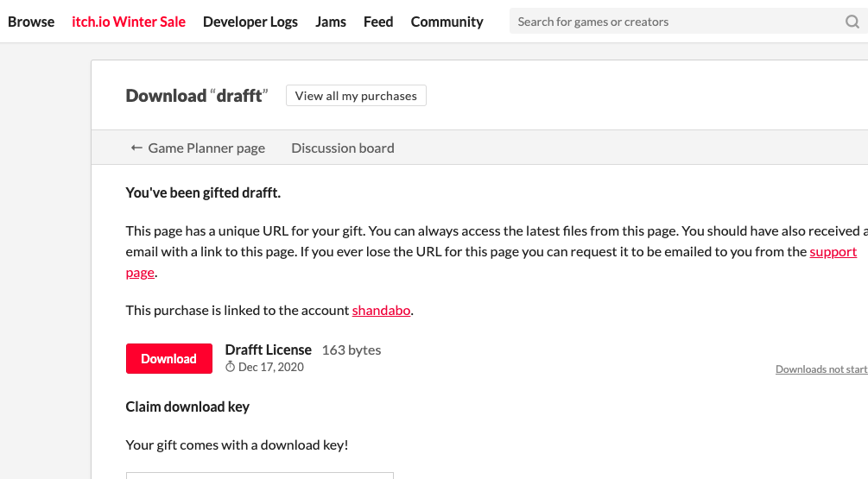Click the box below the download key message
The width and height of the screenshot is (868, 479).
(259, 475)
